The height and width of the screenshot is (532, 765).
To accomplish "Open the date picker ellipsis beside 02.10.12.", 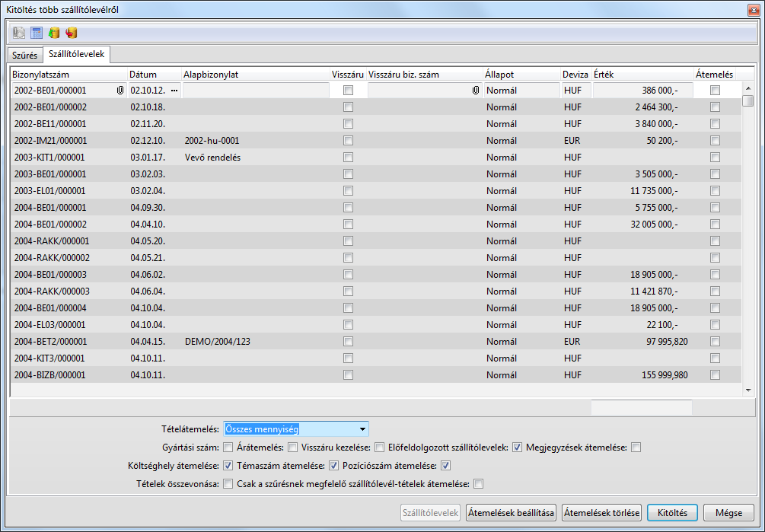I will pyautogui.click(x=174, y=91).
